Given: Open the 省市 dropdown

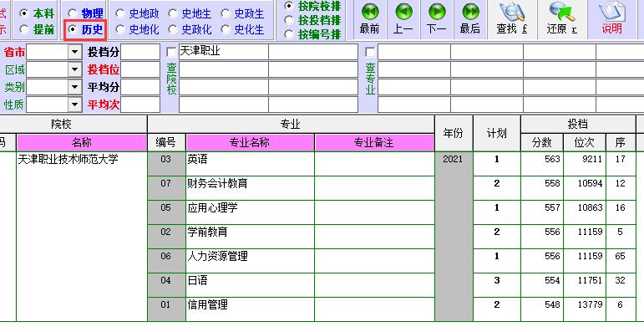Looking at the screenshot, I should [74, 52].
